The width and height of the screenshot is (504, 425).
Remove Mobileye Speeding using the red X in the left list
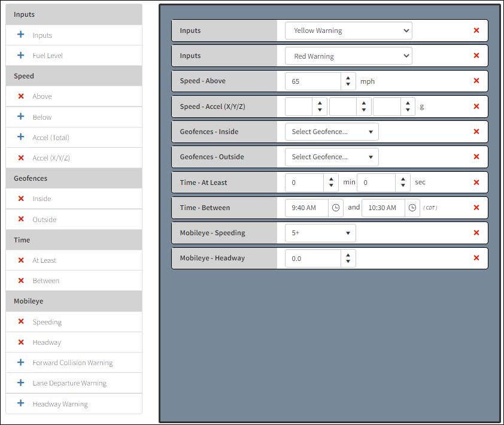pyautogui.click(x=21, y=321)
